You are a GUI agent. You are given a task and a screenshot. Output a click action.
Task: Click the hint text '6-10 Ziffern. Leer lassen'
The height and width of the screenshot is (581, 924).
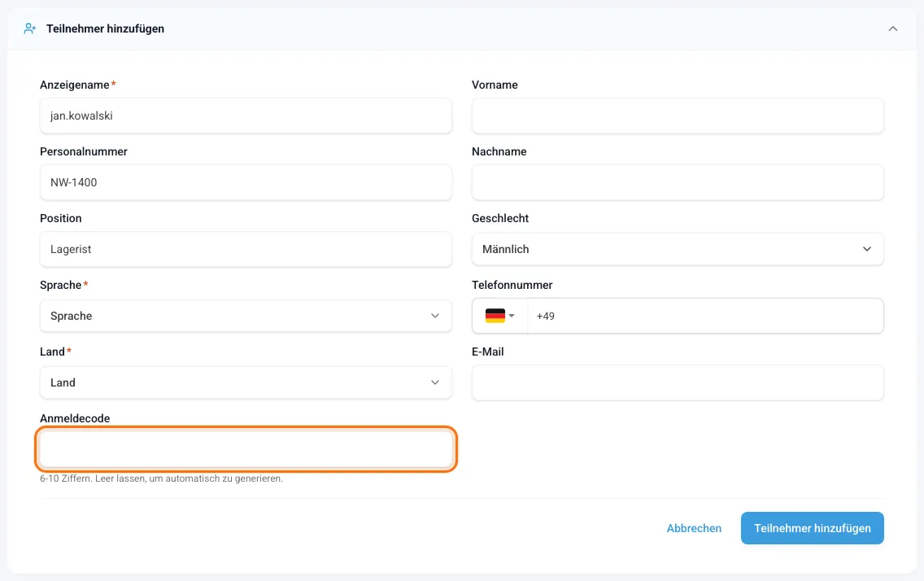tap(162, 478)
